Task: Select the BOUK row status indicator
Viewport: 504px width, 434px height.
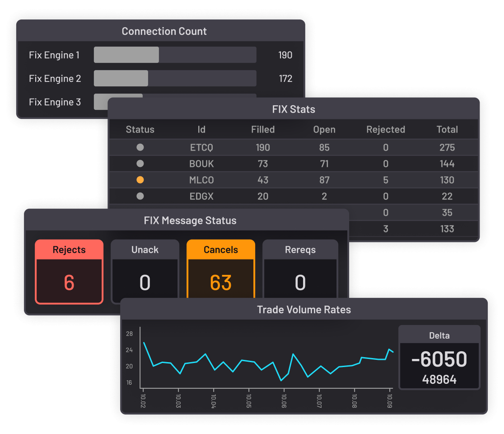Action: click(140, 164)
